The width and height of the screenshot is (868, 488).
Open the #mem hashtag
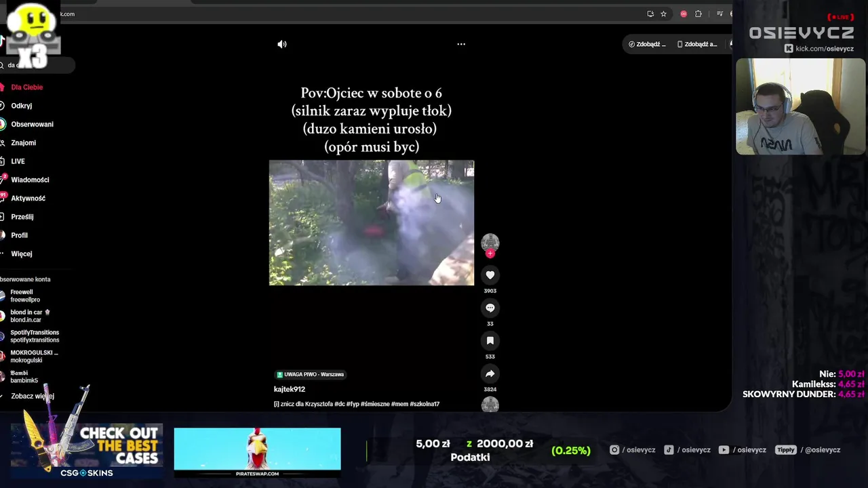tap(399, 404)
